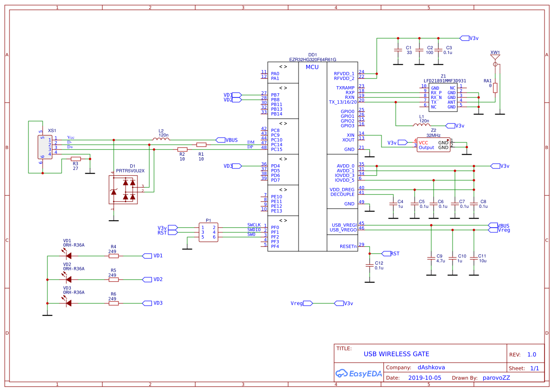Select the RESETn pin label
Image resolution: width=554 pixels, height=392 pixels.
348,246
